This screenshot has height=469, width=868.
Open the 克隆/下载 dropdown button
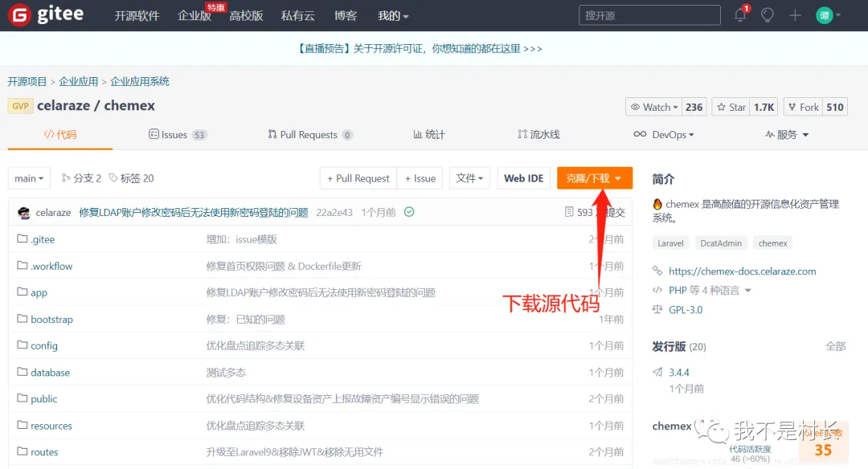(x=594, y=178)
